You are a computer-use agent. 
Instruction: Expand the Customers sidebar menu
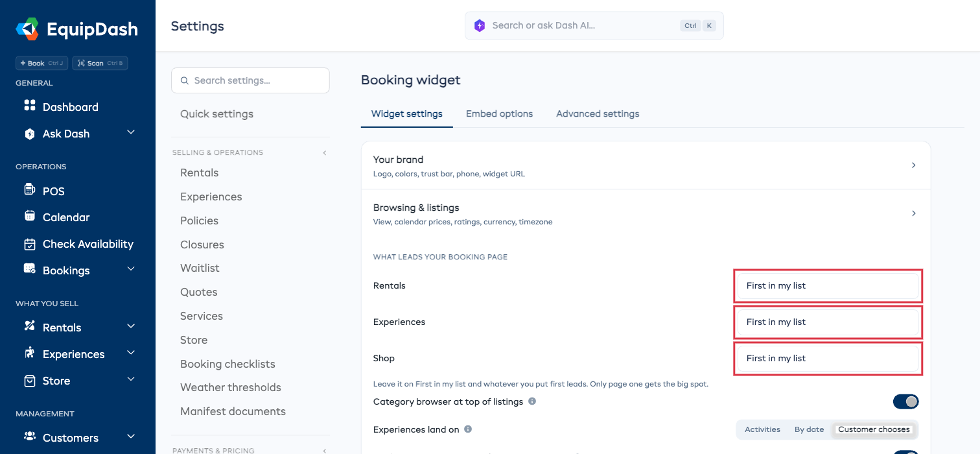click(130, 436)
